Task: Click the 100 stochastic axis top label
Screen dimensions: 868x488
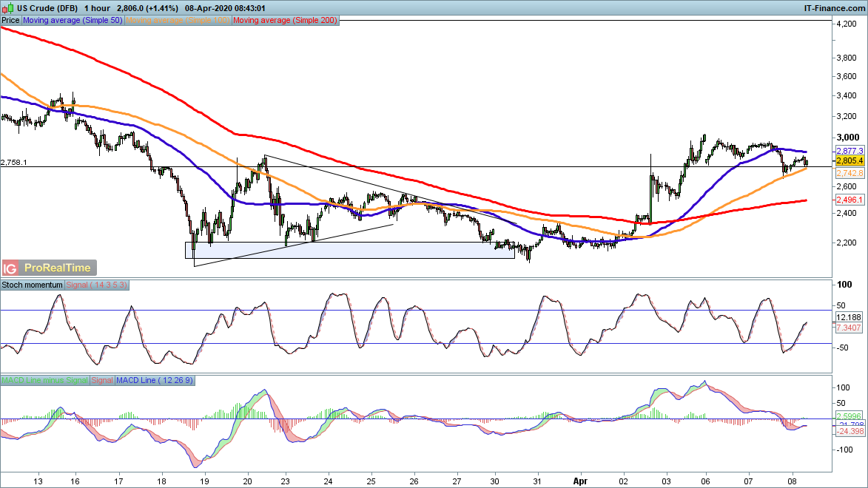Action: pos(845,285)
